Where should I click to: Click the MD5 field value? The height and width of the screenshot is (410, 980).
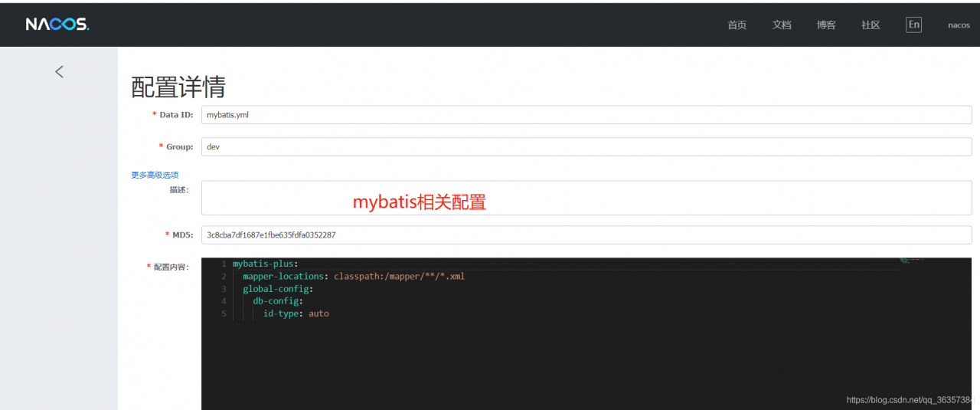point(586,235)
